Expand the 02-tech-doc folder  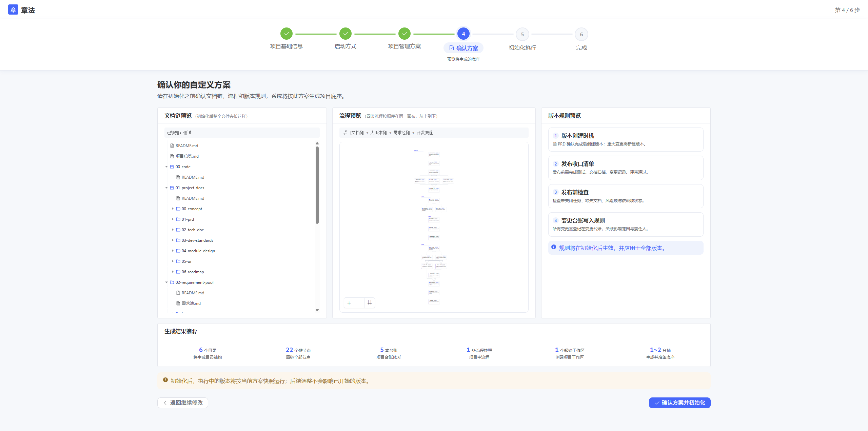tap(173, 230)
